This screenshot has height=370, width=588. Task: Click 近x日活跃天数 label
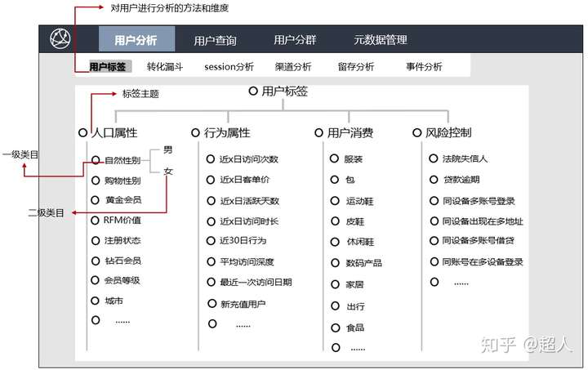(x=249, y=201)
